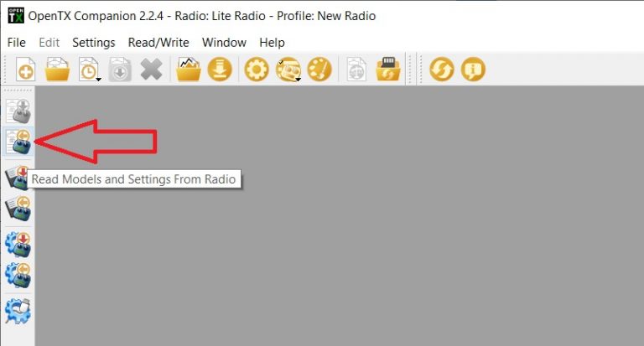This screenshot has height=346, width=644.
Task: Open the Window menu
Action: (224, 42)
